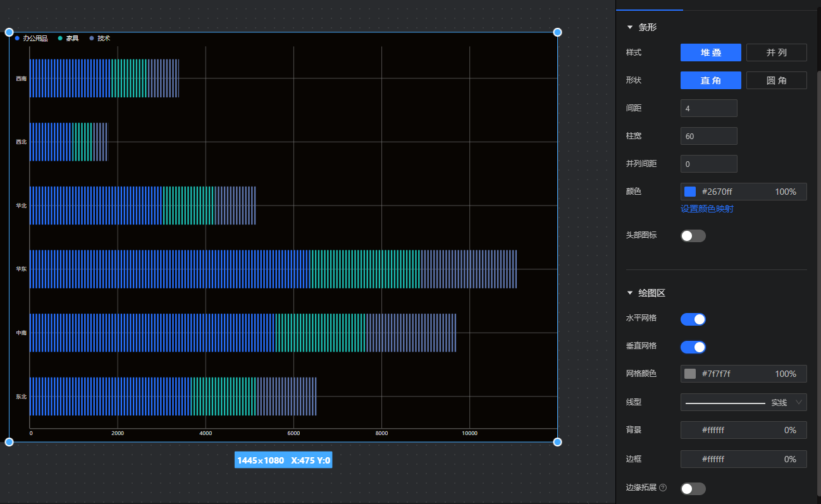
Task: Click the top-left resize handle of the chart
Action: coord(9,32)
